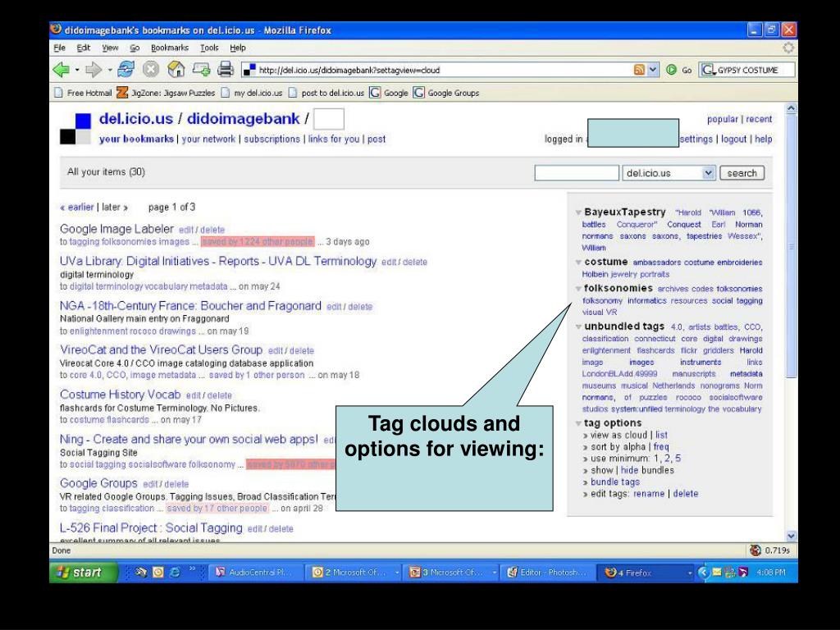Click the RSS feed icon in address bar
This screenshot has height=630, width=840.
639,70
